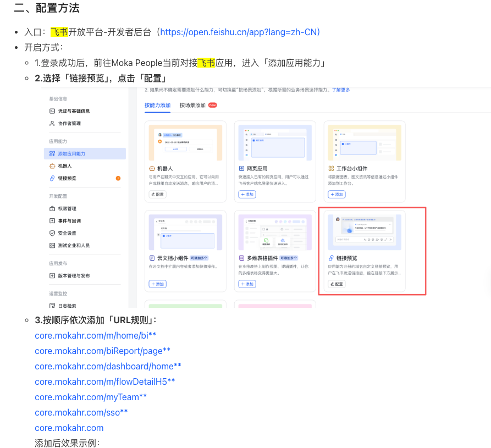Open the core.mokahr.com/m/home/bi** link
491x448 pixels.
click(x=95, y=336)
